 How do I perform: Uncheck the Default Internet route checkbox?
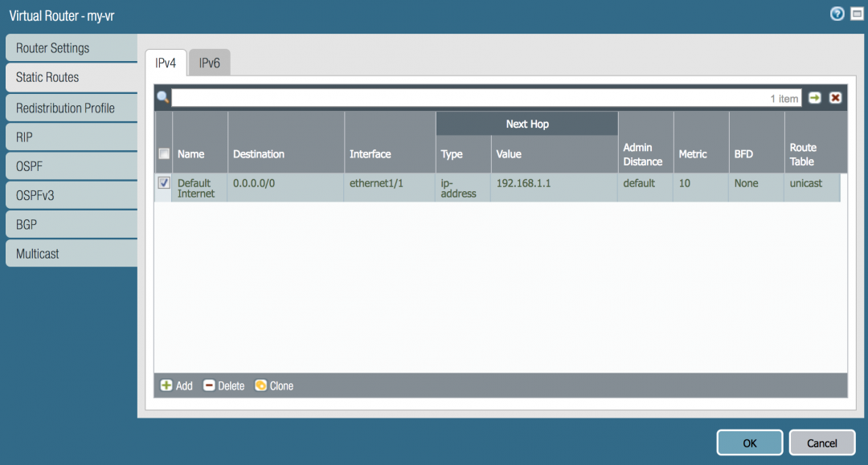pyautogui.click(x=164, y=183)
